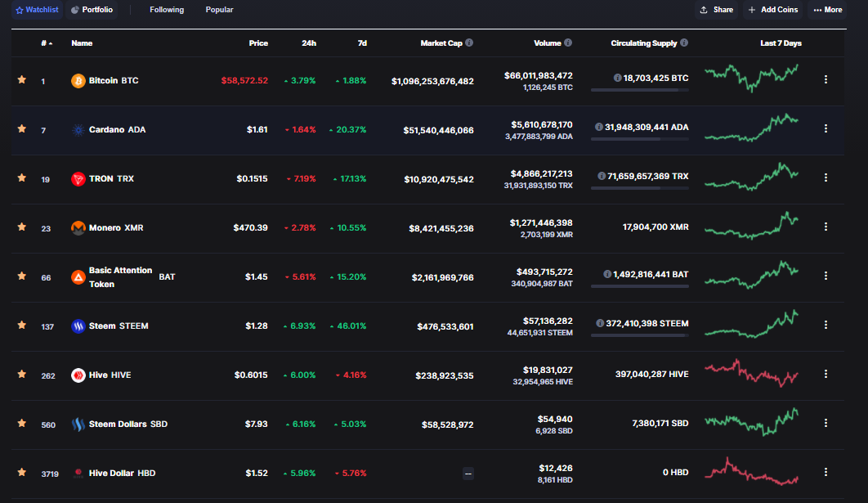Unstar Bitcoin from the watchlist

point(22,80)
